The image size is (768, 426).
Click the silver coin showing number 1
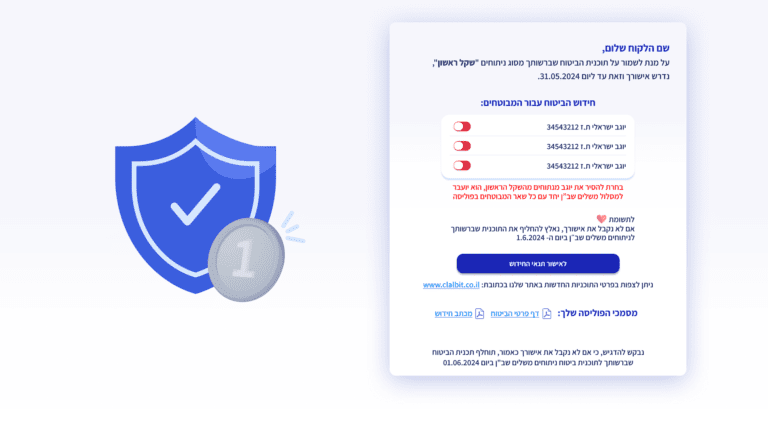[246, 259]
